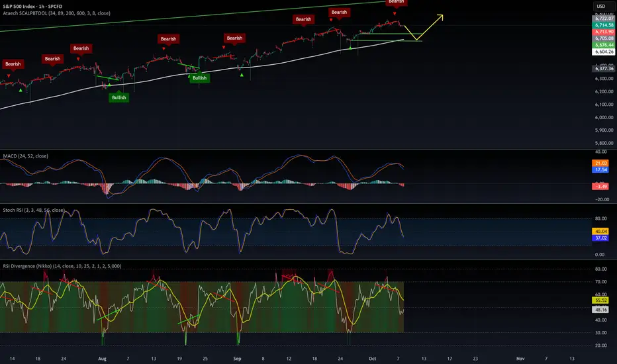Click 70.00 on the RSI scale
The width and height of the screenshot is (617, 364).
[600, 282]
